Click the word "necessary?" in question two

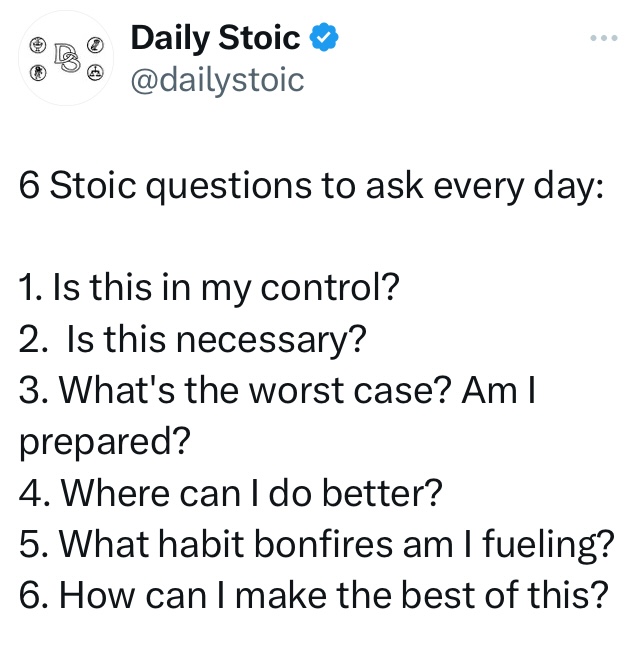tap(272, 340)
